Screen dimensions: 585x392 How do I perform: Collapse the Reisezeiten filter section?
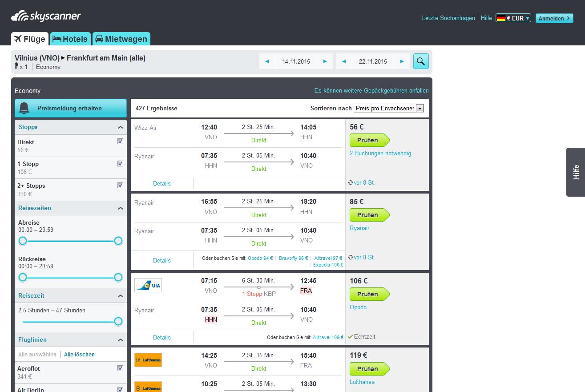click(120, 208)
